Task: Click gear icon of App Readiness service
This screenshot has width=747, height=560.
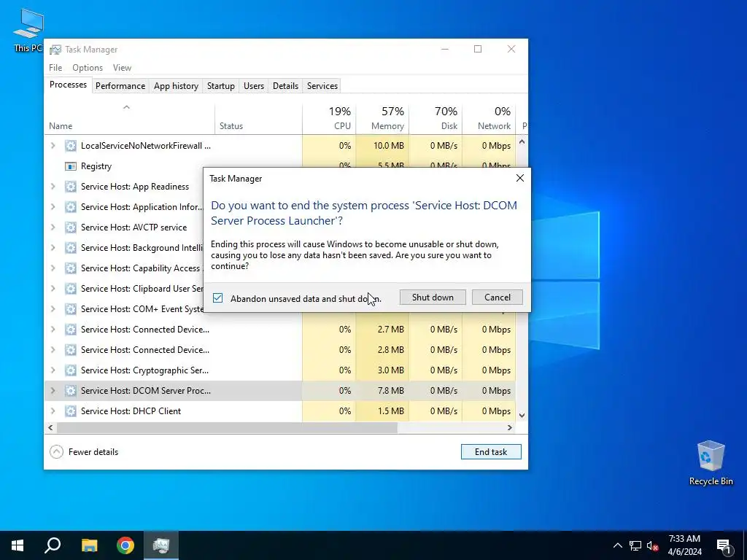Action: pos(71,187)
